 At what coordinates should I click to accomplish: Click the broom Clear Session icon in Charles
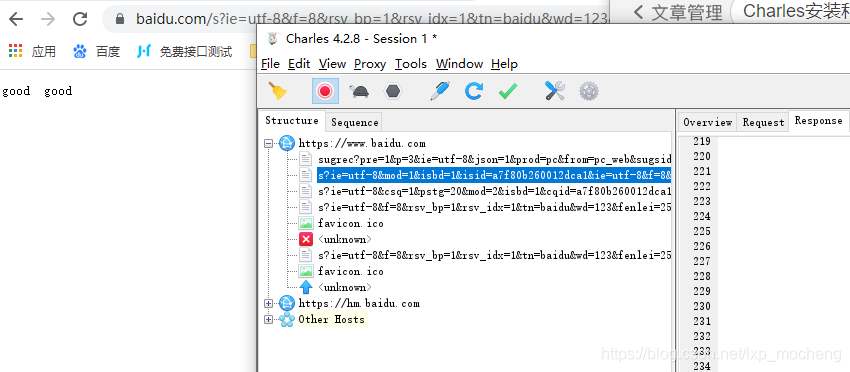pyautogui.click(x=279, y=91)
